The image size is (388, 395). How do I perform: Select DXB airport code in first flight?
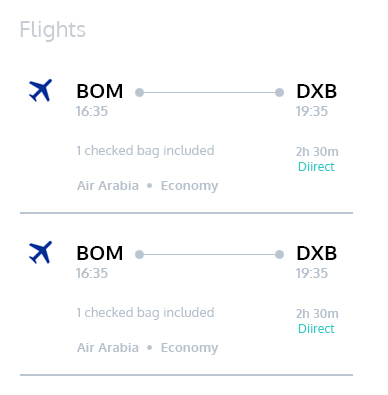[x=317, y=91]
